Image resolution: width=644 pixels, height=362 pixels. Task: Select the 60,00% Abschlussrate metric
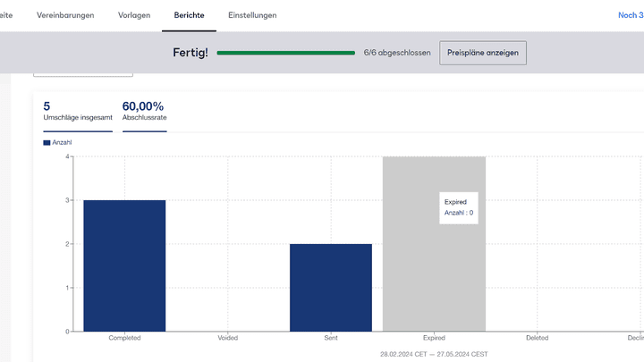click(x=144, y=112)
